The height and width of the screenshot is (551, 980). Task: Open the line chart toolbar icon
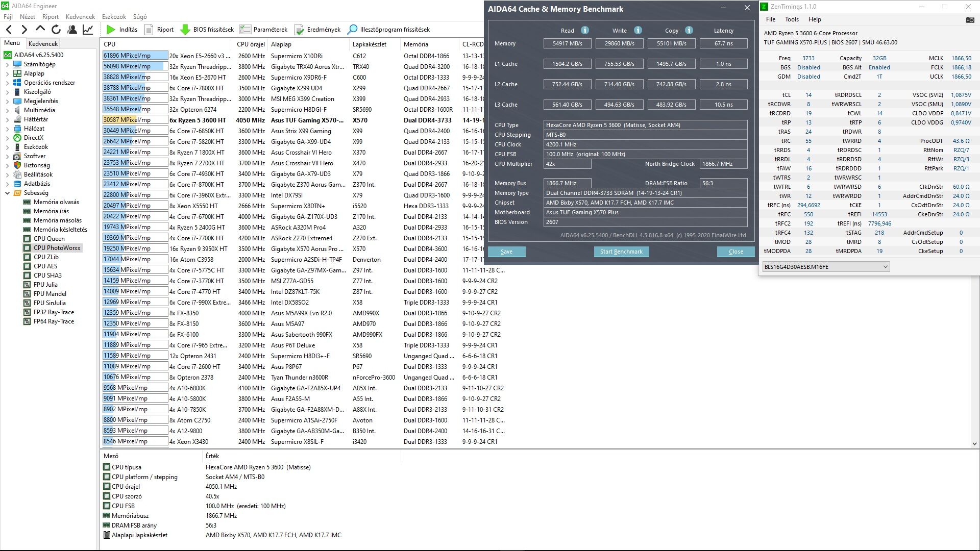coord(88,30)
